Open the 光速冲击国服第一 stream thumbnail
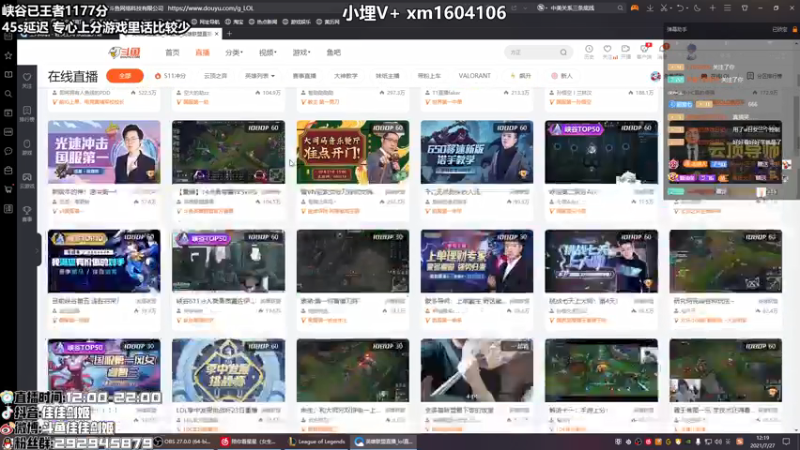The image size is (800, 450). 104,152
